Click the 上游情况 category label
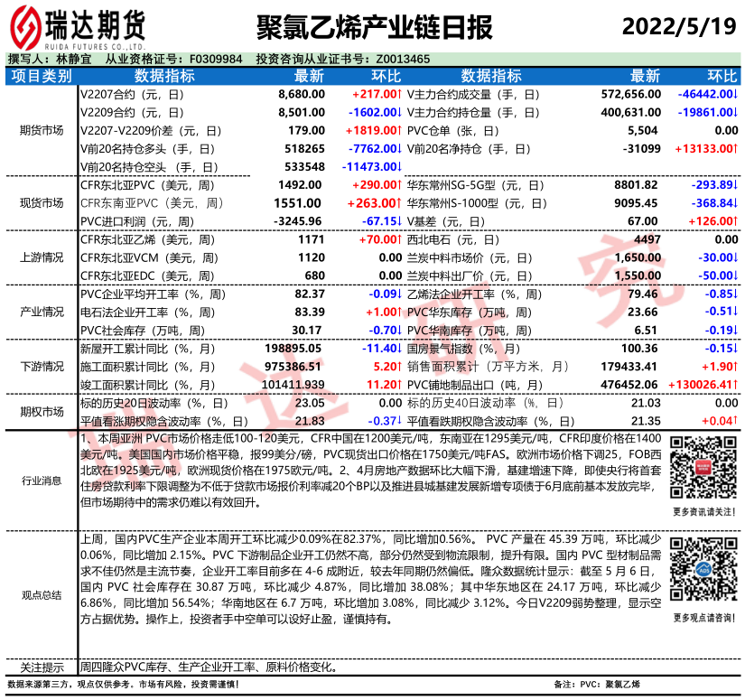Screen dimensions: 745x700 coord(41,257)
